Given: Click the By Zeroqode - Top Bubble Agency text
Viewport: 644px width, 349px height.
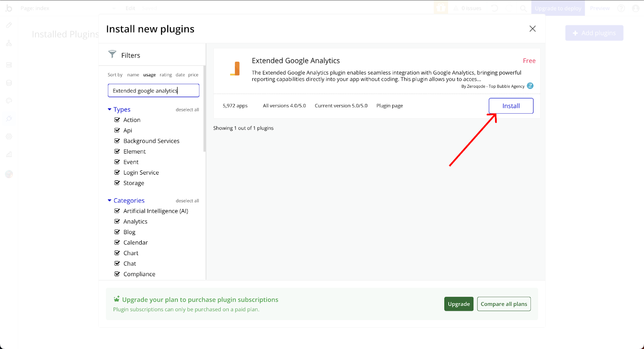Looking at the screenshot, I should [x=493, y=86].
